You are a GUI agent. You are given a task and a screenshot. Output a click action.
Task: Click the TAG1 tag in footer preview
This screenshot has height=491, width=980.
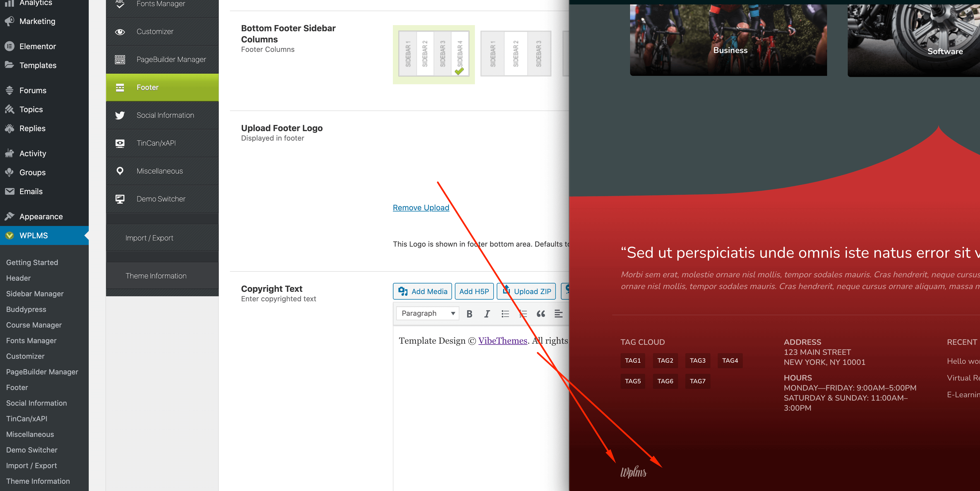(633, 360)
